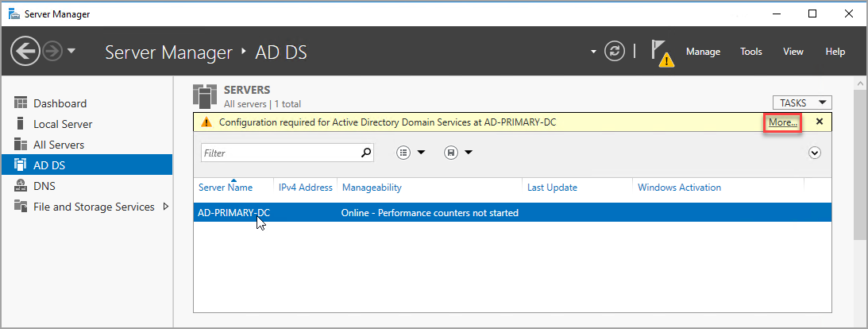
Task: Click the Dashboard icon in the sidebar
Action: pyautogui.click(x=21, y=103)
